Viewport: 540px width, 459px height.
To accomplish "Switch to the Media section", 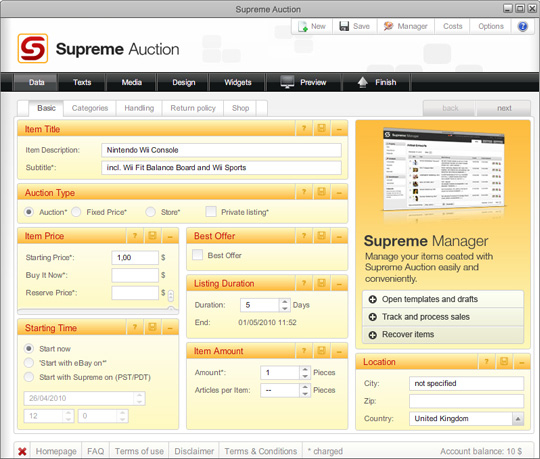I will coord(132,82).
